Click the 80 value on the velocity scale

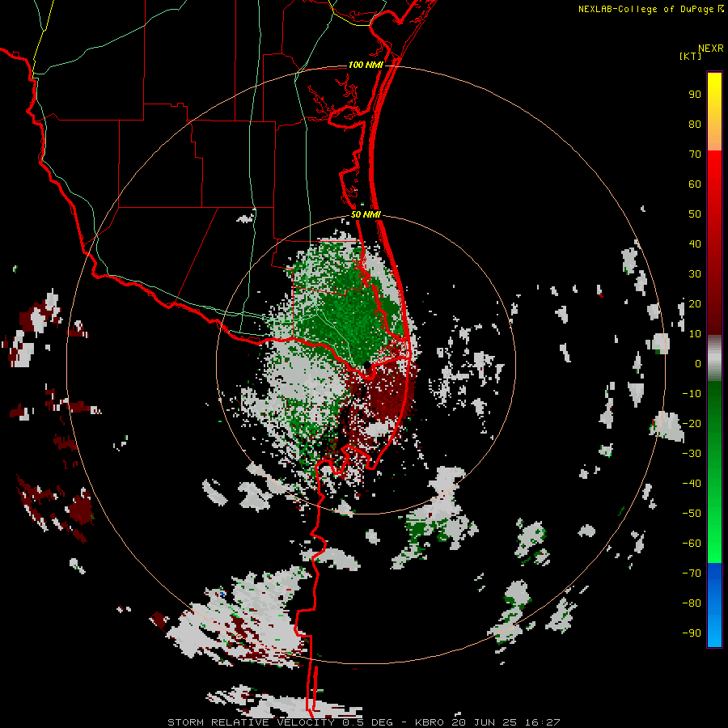point(695,125)
